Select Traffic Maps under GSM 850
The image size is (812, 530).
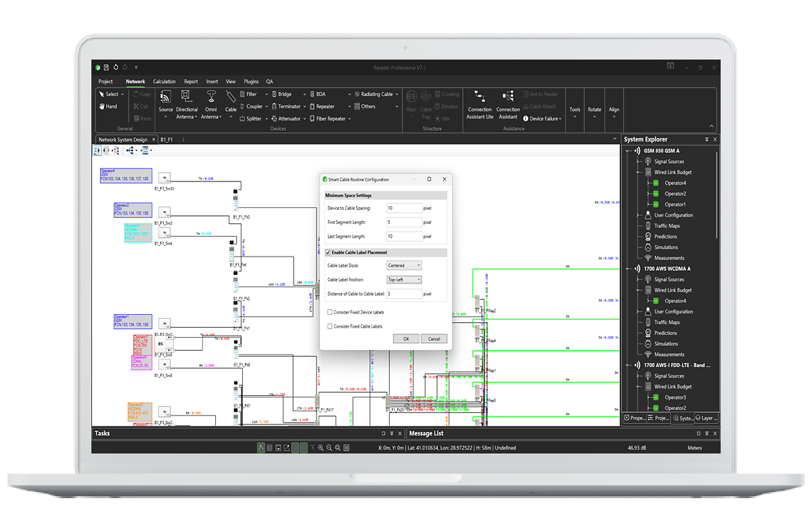click(x=667, y=226)
